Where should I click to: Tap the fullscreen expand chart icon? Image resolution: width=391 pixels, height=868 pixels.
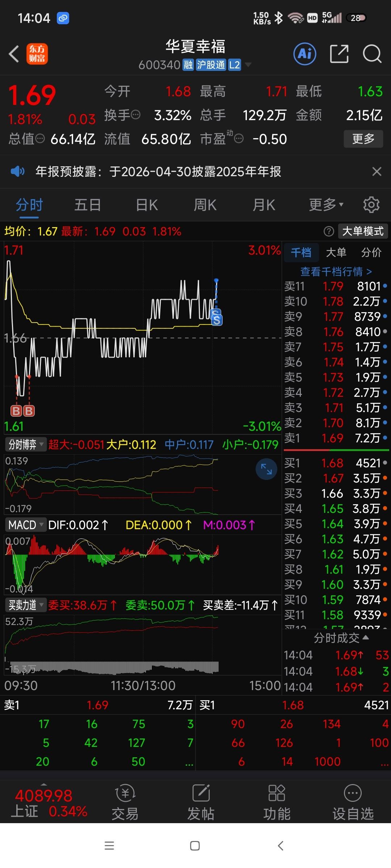click(x=266, y=469)
